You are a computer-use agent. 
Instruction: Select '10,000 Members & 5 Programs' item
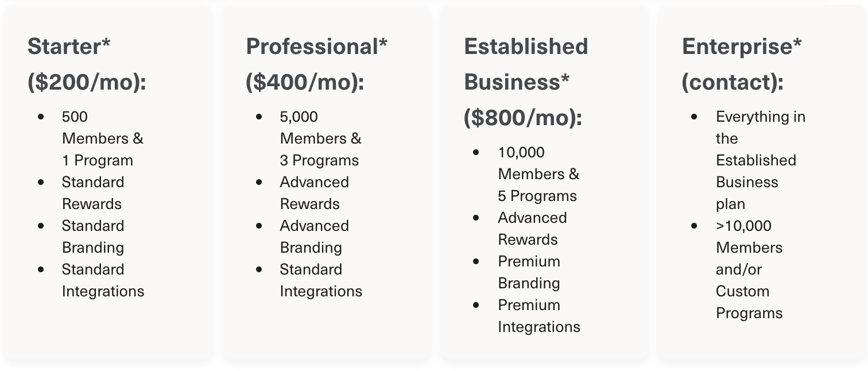[538, 174]
